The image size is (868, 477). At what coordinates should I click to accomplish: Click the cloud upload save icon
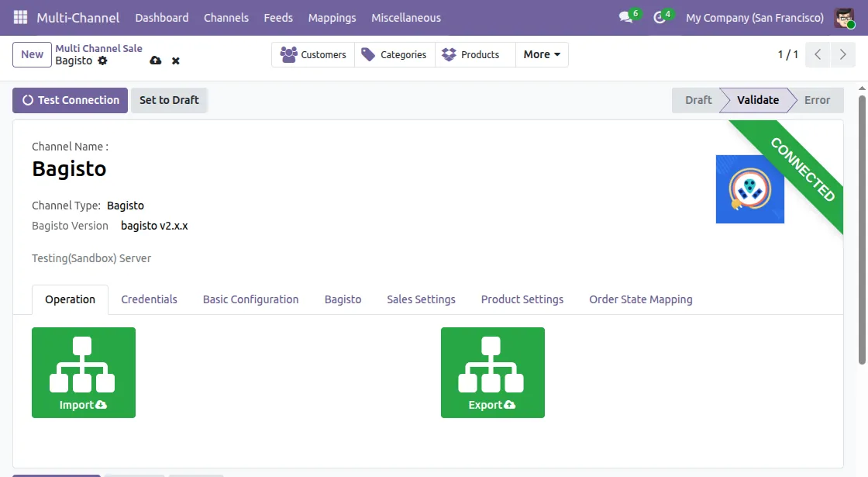click(x=156, y=60)
